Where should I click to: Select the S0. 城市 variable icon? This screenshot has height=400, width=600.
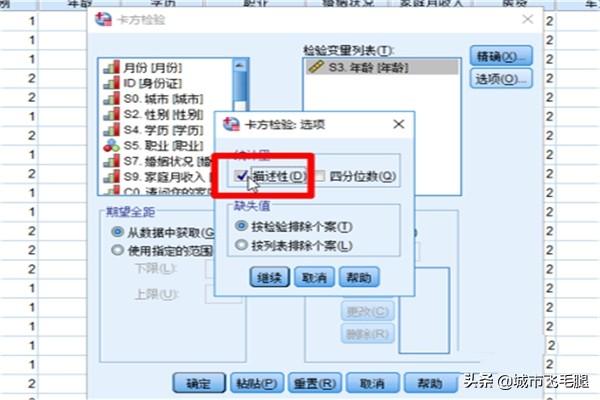coord(111,99)
